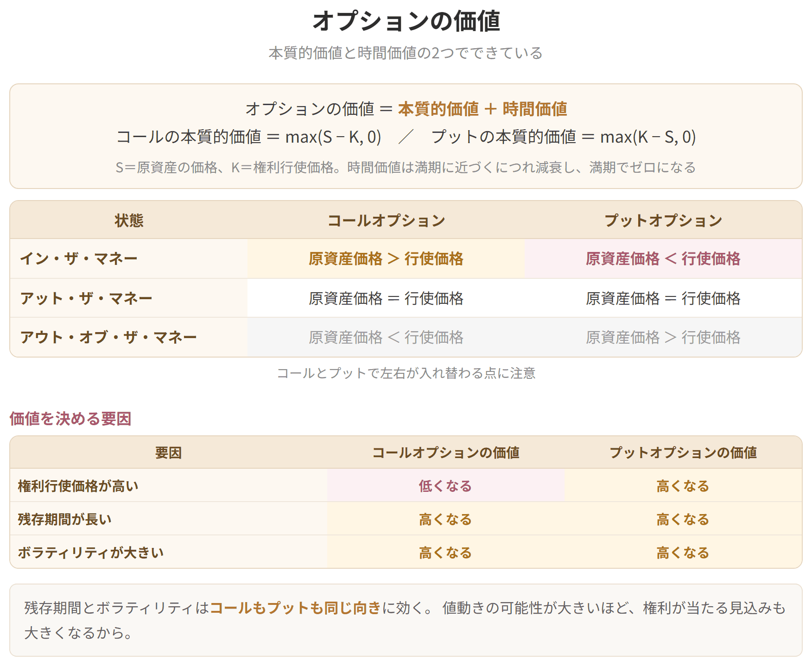Image resolution: width=812 pixels, height=666 pixels.
Task: Click highlighted phrase コールもプットも同じ向き
Action: [296, 608]
